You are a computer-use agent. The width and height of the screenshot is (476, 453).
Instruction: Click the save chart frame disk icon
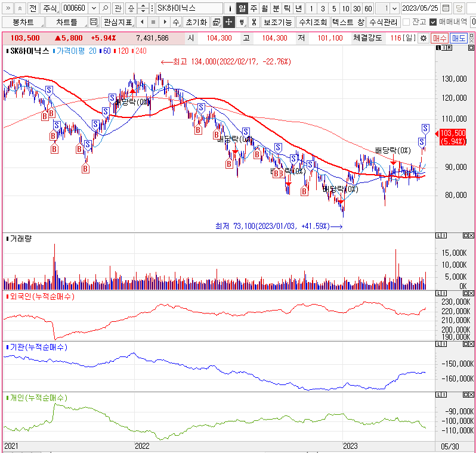94,22
